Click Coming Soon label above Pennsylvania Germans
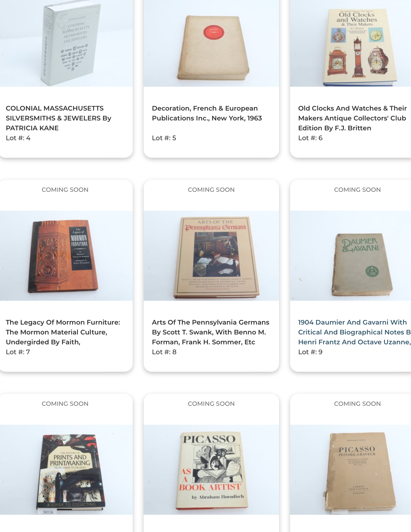411x532 pixels. tap(211, 190)
